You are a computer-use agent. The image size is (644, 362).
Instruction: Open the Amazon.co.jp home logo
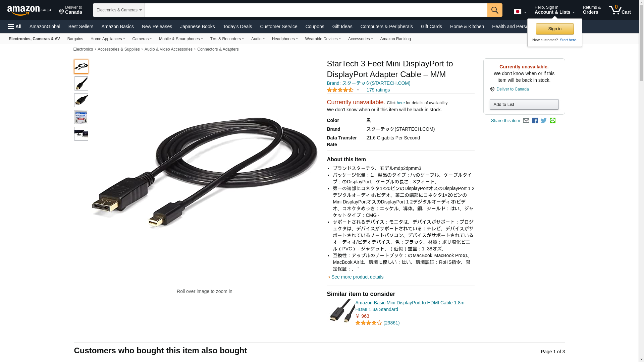point(29,10)
